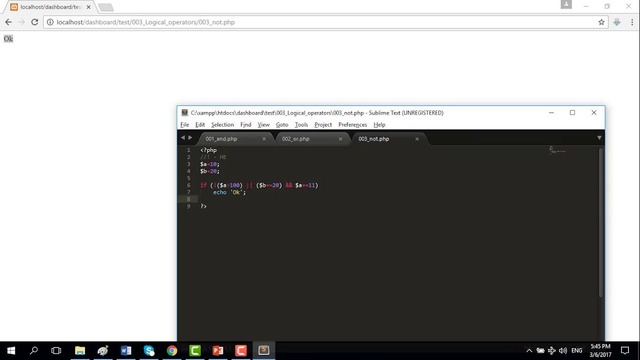Open red Camtasia recorder taskbar icon

click(241, 350)
